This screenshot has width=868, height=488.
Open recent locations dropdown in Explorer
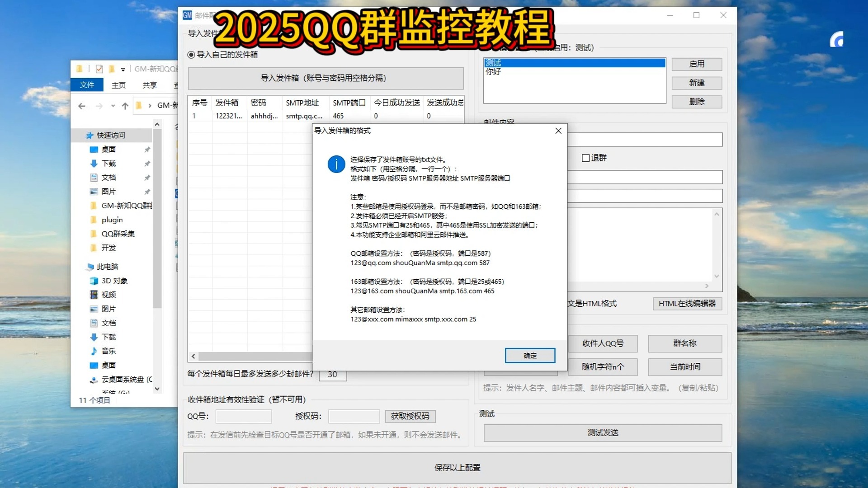tap(113, 106)
